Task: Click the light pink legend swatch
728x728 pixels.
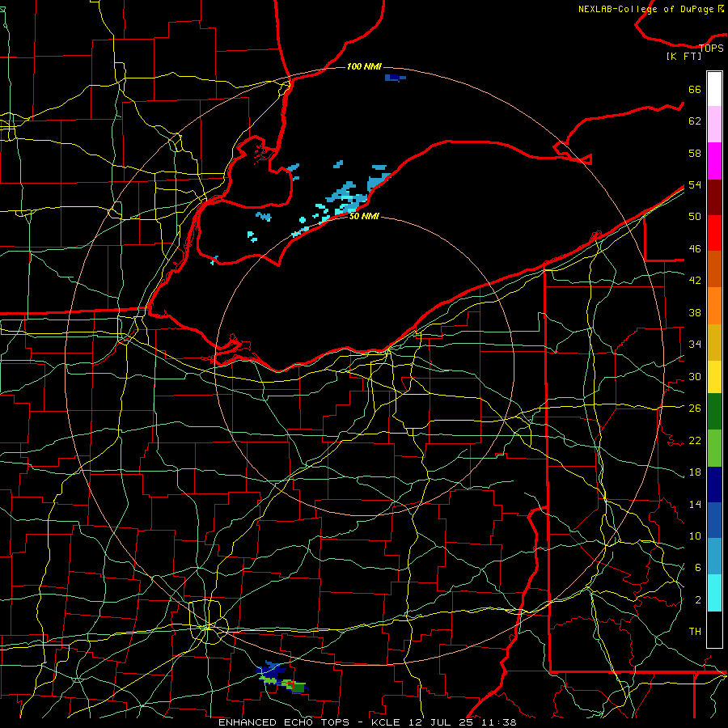Action: pos(714,125)
